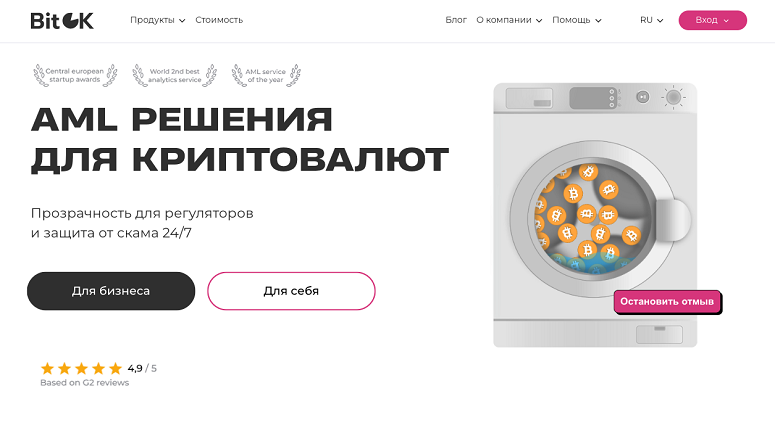Expand the О компании dropdown
This screenshot has width=775, height=436.
pyautogui.click(x=509, y=20)
